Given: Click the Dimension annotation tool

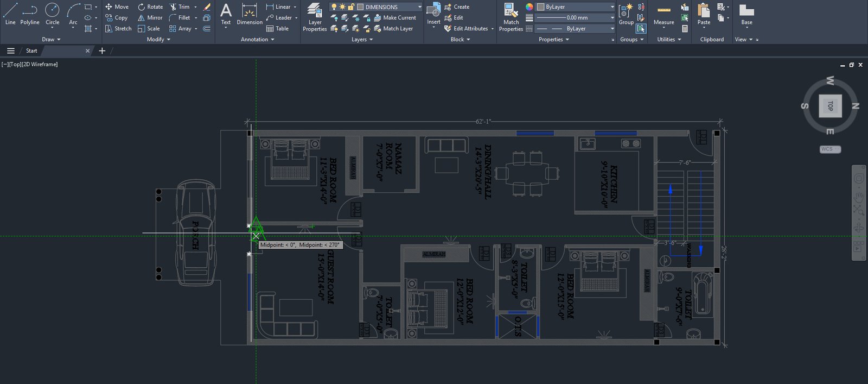Looking at the screenshot, I should pos(249,14).
